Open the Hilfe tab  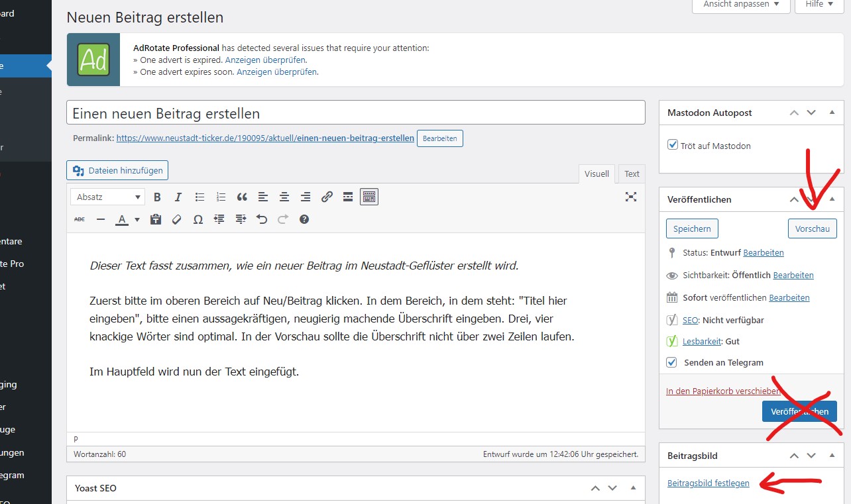[x=819, y=4]
